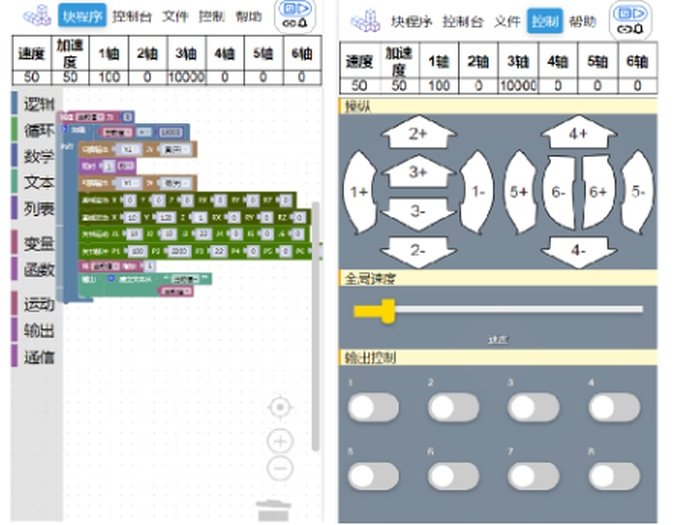Screen dimensions: 700x525
Task: Open the 文件 menu in right panel
Action: (x=507, y=21)
